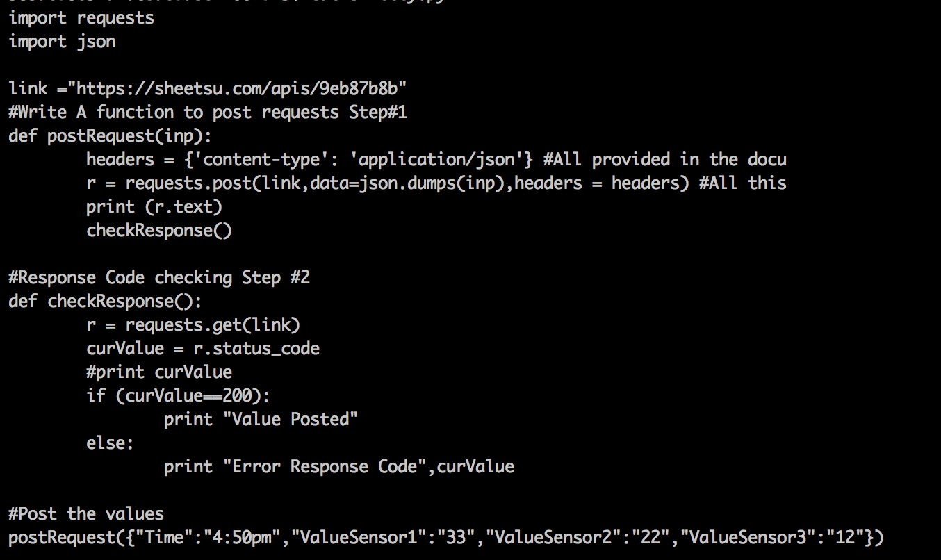Click the "Value Posted" print statement
The width and height of the screenshot is (941, 560).
click(x=261, y=420)
